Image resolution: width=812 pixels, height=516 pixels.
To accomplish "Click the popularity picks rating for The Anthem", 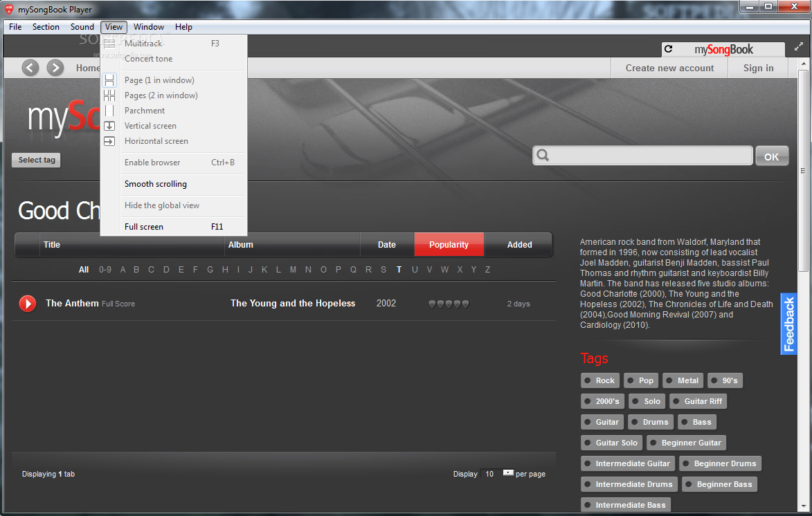I will coord(449,304).
